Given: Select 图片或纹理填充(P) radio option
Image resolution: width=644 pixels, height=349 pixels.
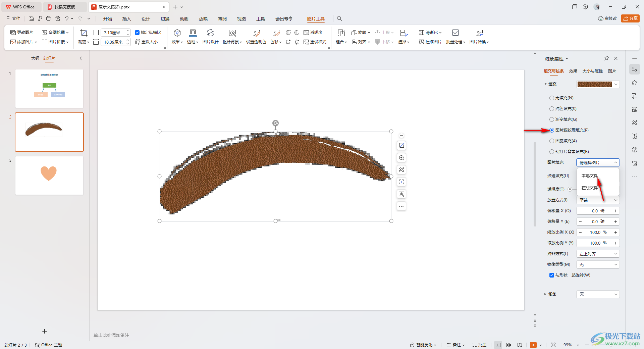Looking at the screenshot, I should (x=552, y=130).
